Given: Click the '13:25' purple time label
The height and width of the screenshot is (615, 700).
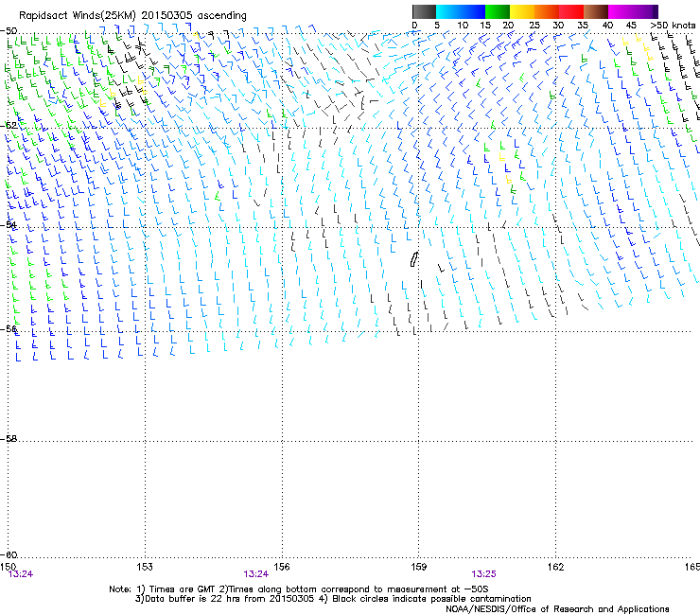Looking at the screenshot, I should [483, 574].
